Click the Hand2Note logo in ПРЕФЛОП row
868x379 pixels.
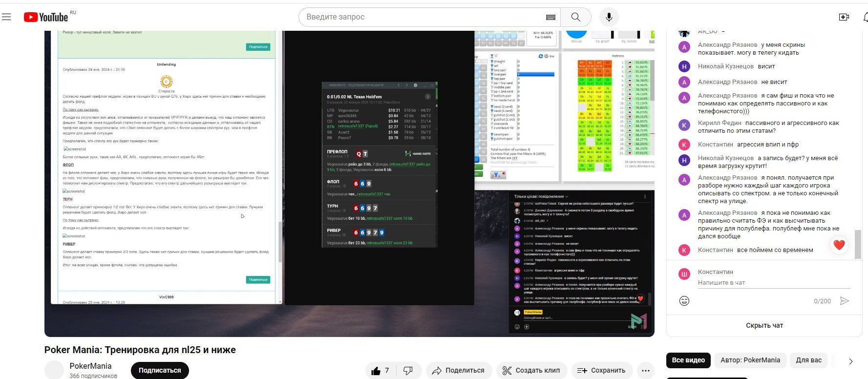[x=418, y=153]
